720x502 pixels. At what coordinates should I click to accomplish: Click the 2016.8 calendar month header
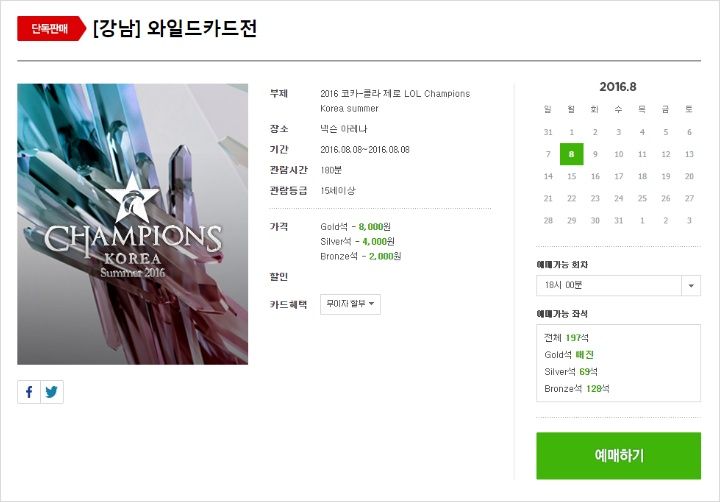point(618,87)
